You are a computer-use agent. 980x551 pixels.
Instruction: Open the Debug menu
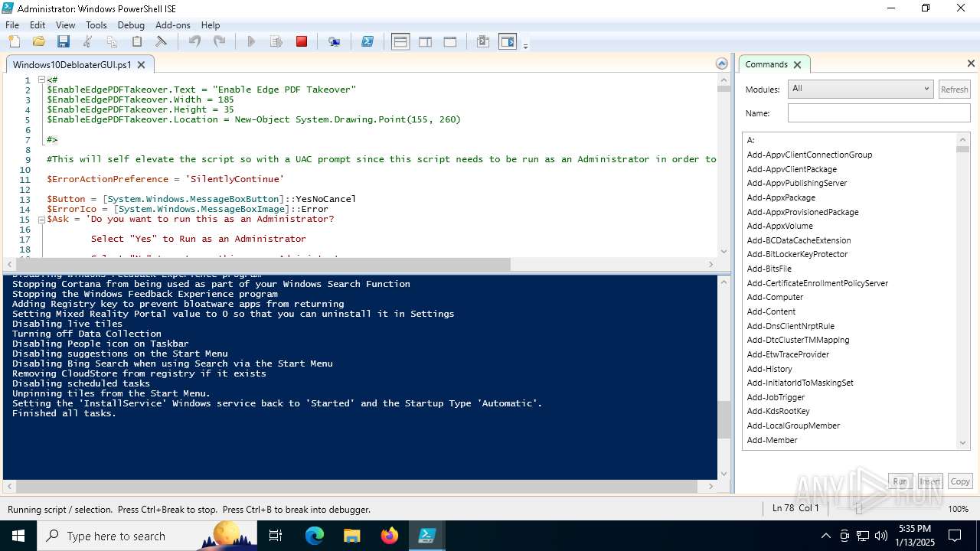click(131, 24)
